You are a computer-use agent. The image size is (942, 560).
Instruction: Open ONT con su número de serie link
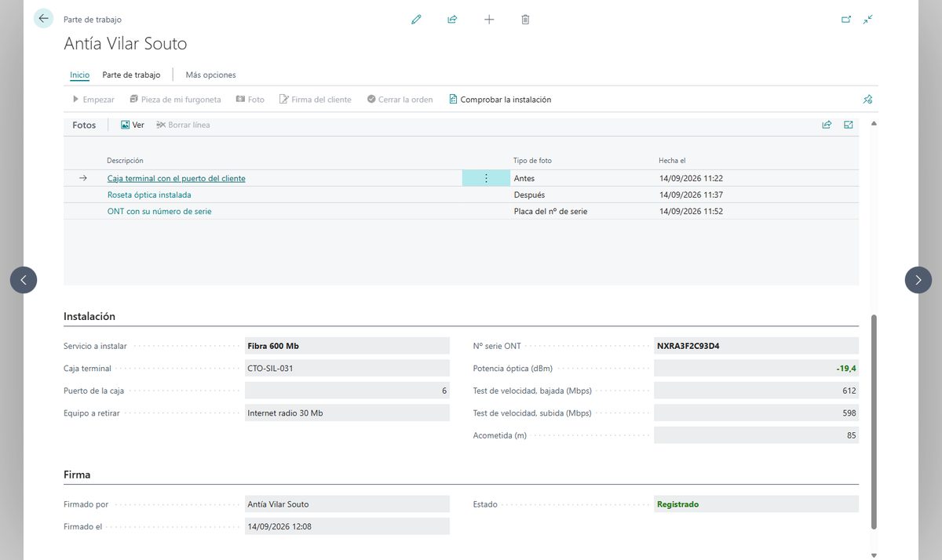pos(159,211)
